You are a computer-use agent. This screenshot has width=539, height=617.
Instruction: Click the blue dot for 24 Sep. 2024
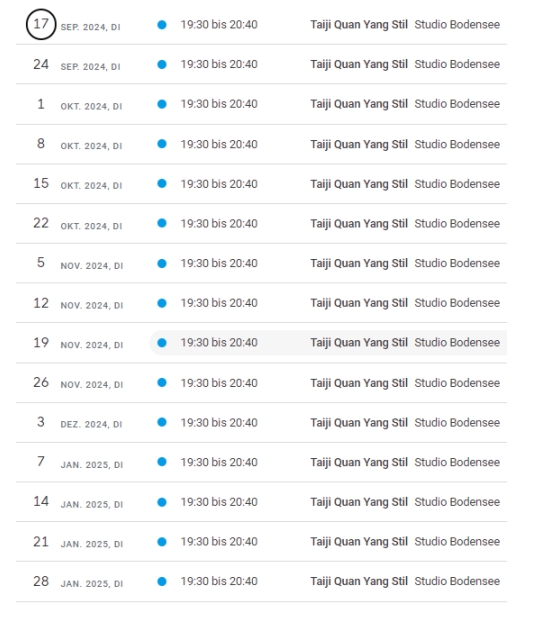tap(162, 65)
